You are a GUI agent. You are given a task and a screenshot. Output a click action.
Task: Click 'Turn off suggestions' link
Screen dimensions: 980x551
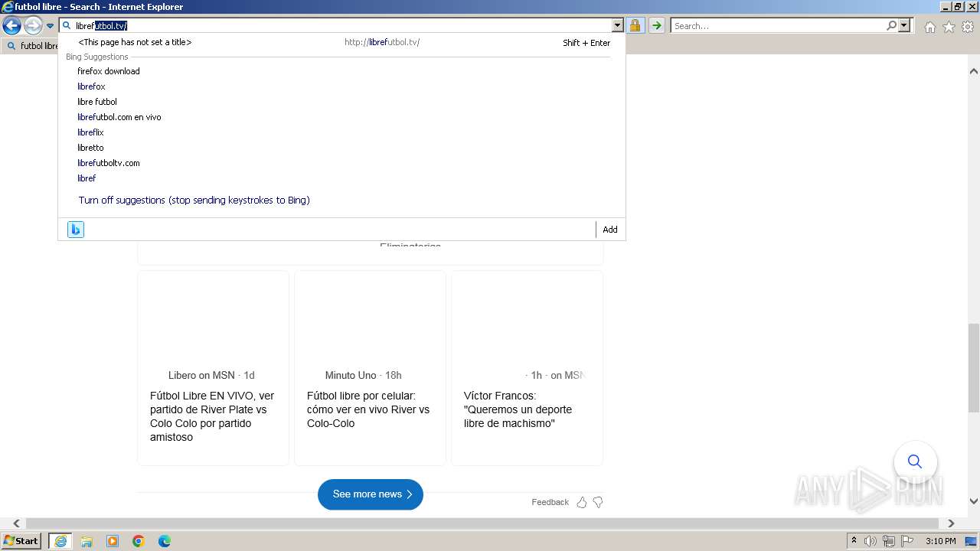pos(194,201)
